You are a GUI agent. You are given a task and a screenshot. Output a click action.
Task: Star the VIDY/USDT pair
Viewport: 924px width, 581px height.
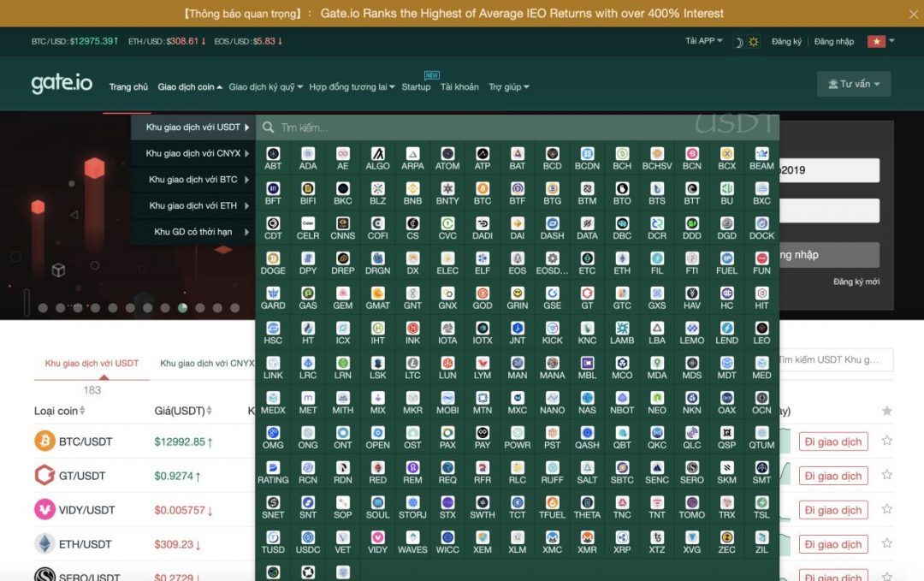[x=887, y=509]
